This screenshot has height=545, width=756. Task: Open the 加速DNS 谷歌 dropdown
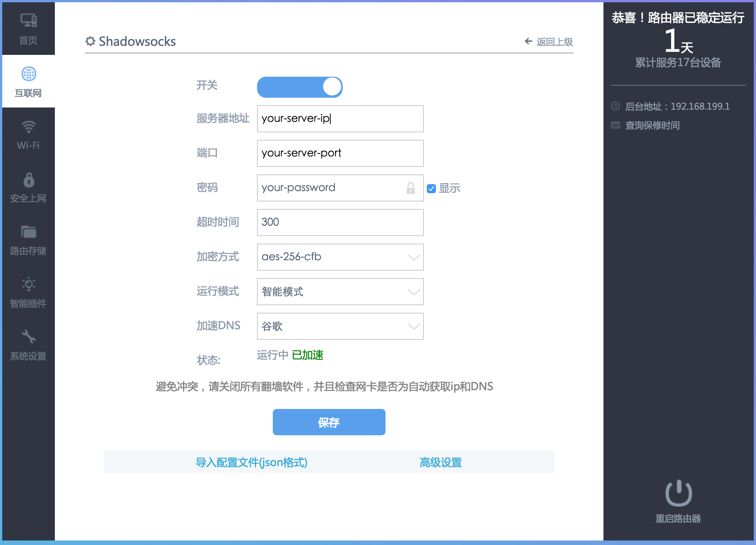tap(340, 326)
